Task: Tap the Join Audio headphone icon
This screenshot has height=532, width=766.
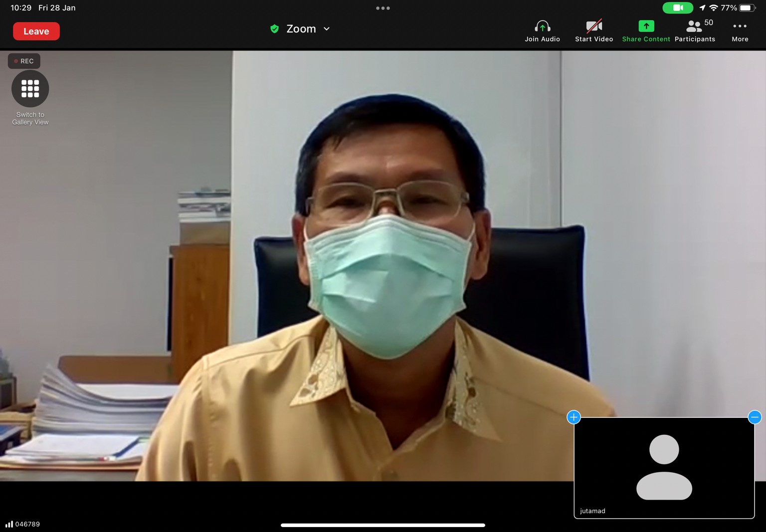Action: [542, 26]
